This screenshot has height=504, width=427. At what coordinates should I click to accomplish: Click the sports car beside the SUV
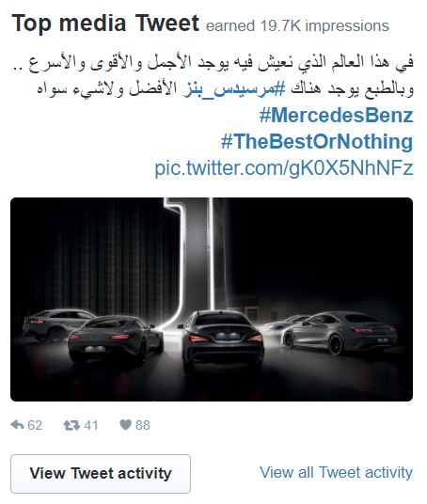coord(115,339)
